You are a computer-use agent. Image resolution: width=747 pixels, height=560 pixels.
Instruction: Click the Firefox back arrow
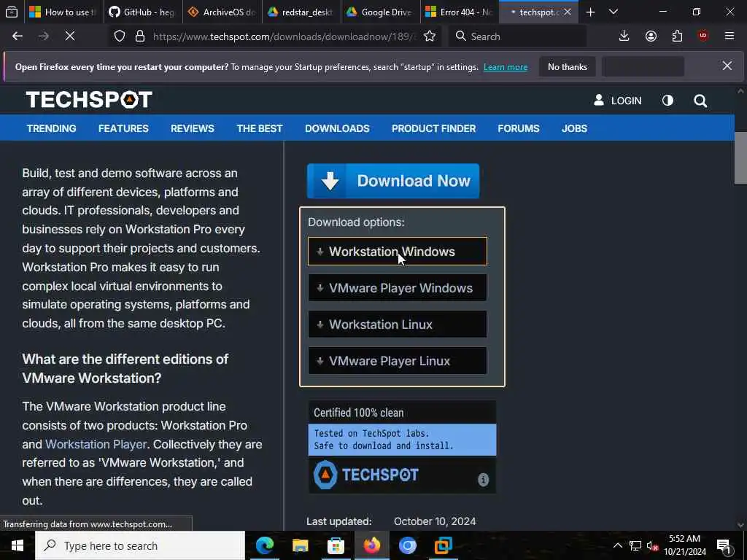pyautogui.click(x=18, y=36)
